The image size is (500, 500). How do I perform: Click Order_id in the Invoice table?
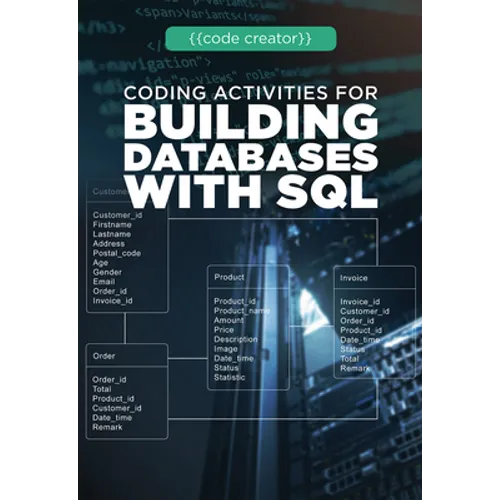point(357,321)
